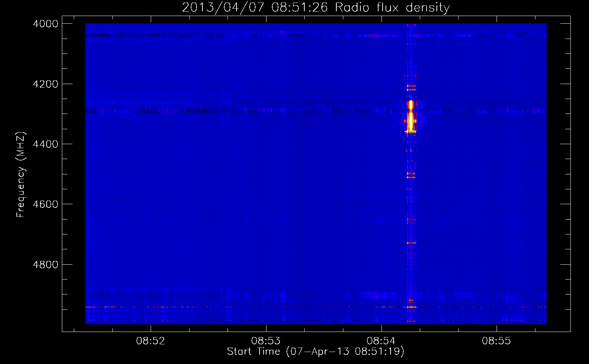This screenshot has height=364, width=589.
Task: Click the 4600 frequency tick label
Action: 46,204
